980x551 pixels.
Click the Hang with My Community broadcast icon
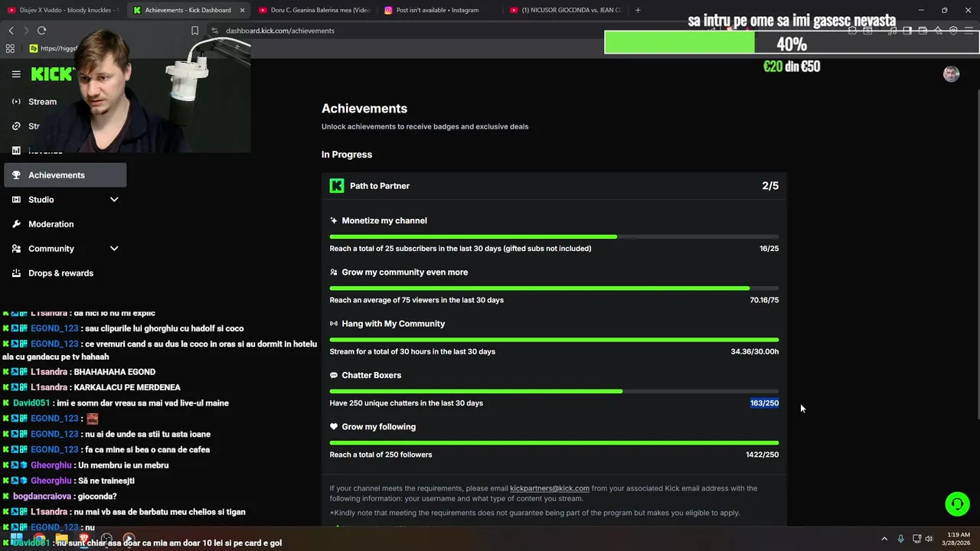(334, 324)
